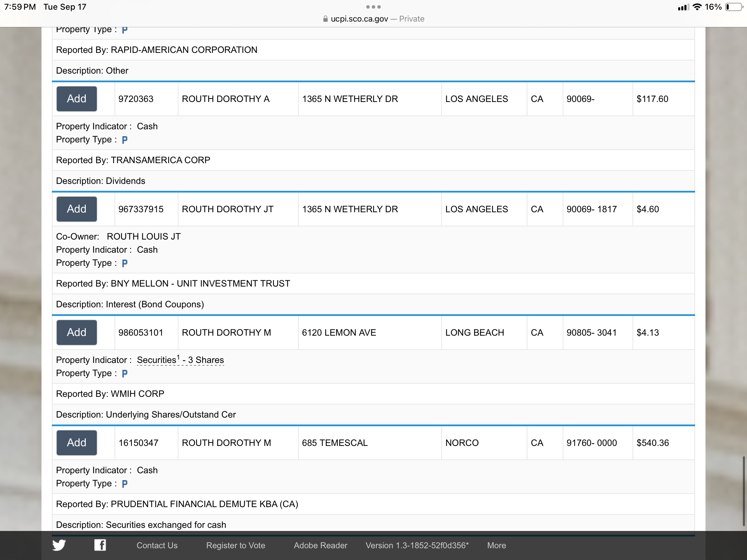
Task: Add property 16150347 to claim
Action: click(x=77, y=443)
